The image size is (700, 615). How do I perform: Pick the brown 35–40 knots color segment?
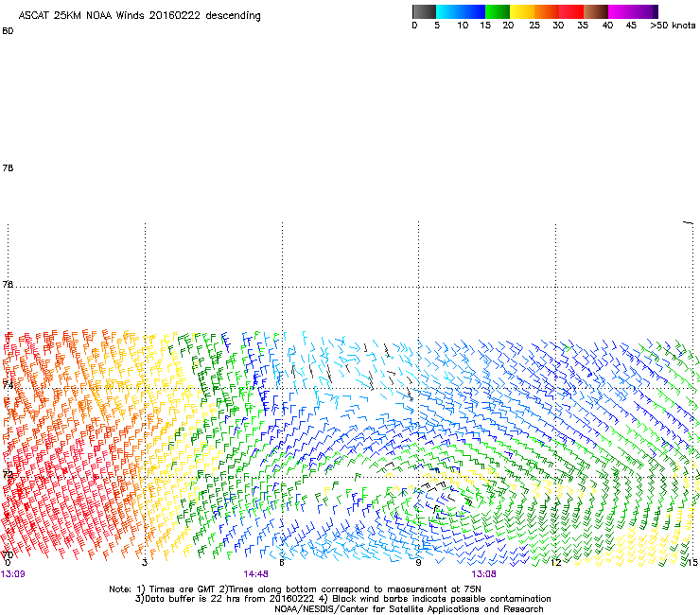click(596, 11)
